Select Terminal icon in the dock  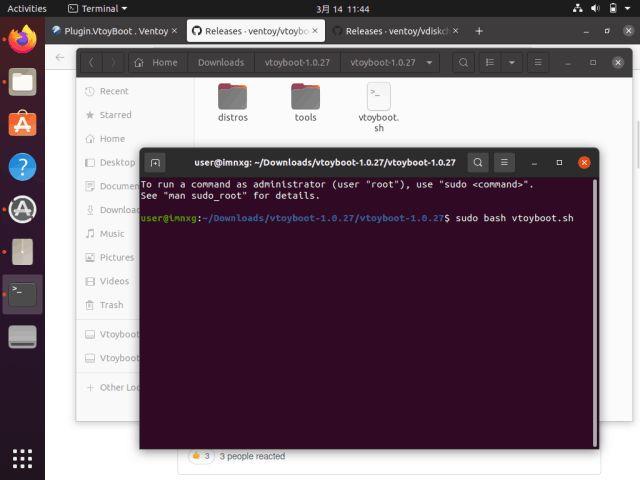click(x=22, y=294)
